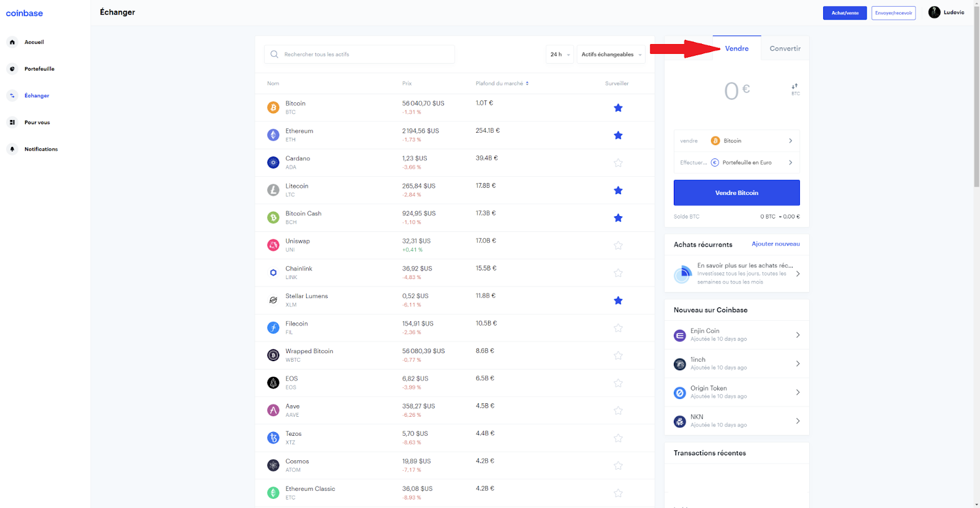This screenshot has height=508, width=980.
Task: Click the Ethereum coin icon
Action: point(273,135)
